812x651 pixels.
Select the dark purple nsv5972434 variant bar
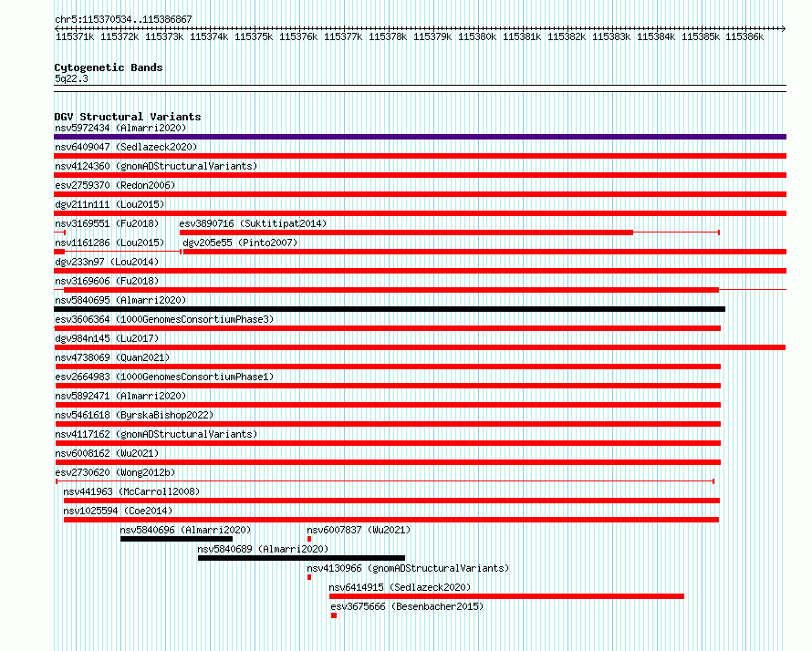click(x=420, y=137)
